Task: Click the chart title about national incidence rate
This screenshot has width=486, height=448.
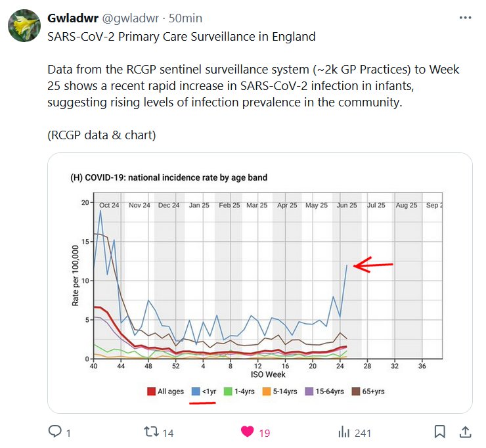Action: click(169, 177)
